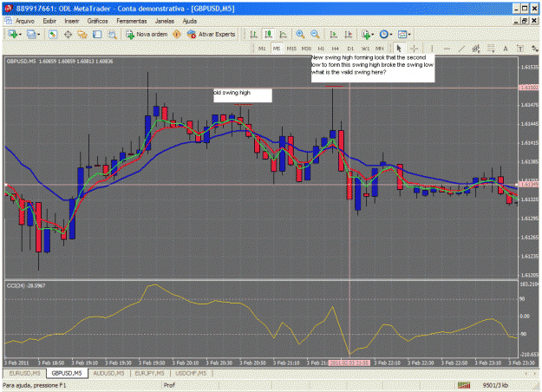
Task: Select the M1 timeframe
Action: tap(262, 49)
